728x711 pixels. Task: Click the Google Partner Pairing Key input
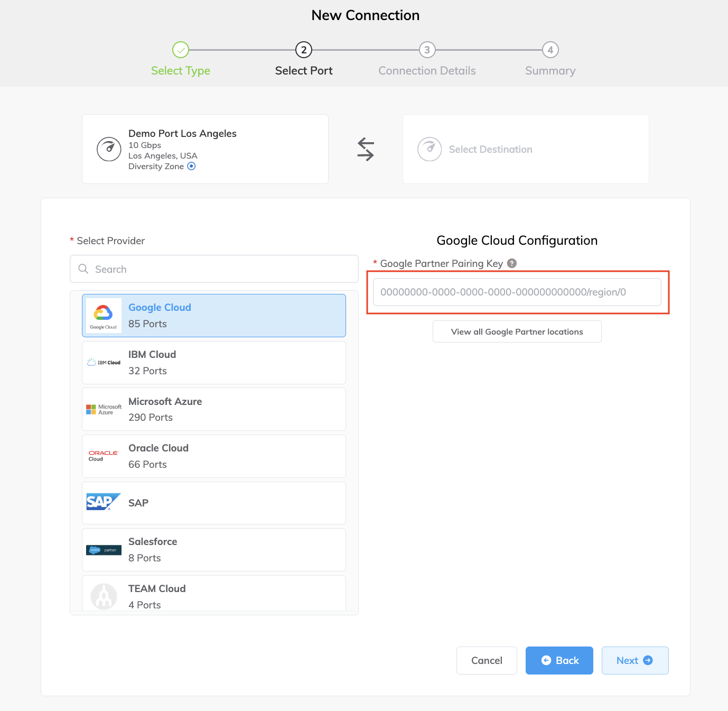517,292
